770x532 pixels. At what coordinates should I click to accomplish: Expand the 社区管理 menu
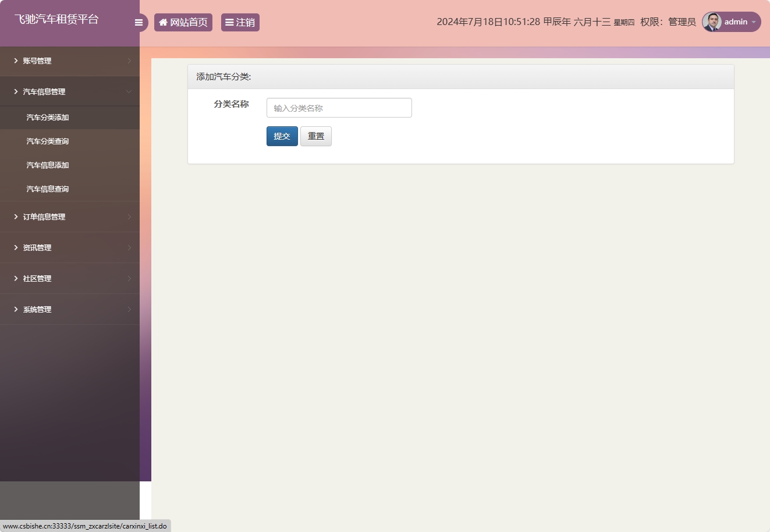point(70,278)
